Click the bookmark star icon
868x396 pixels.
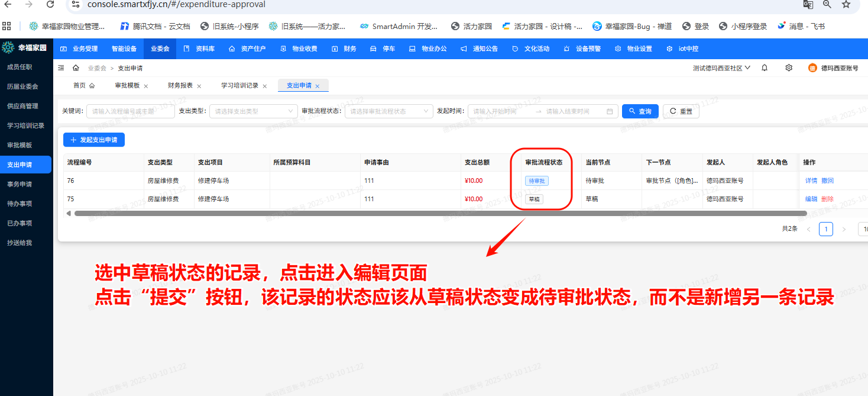[846, 4]
